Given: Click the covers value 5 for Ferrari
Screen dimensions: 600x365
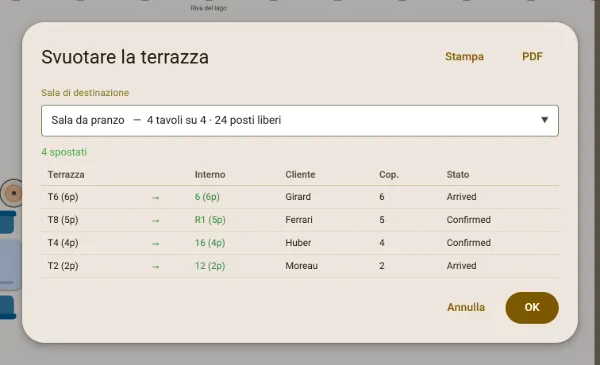Looking at the screenshot, I should pos(382,220).
